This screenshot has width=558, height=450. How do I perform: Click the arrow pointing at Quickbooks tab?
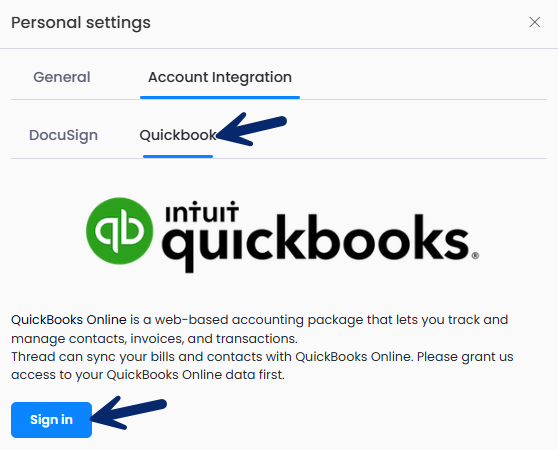pyautogui.click(x=251, y=129)
